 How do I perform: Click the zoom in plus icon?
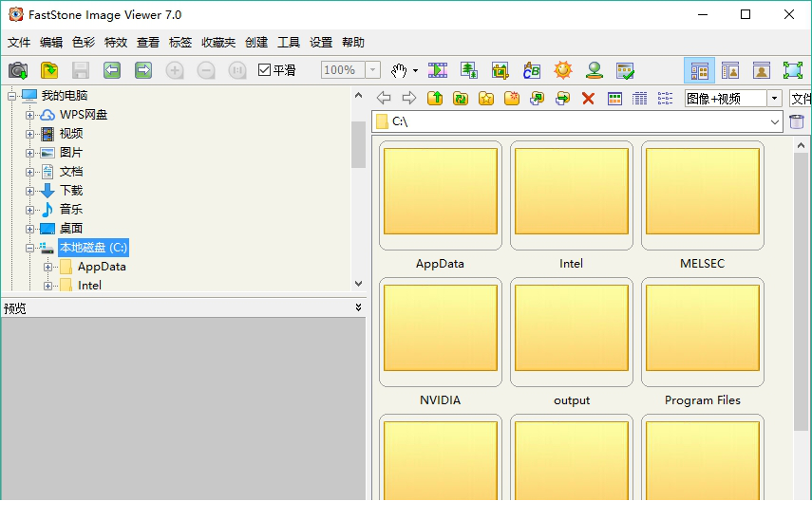click(x=175, y=70)
